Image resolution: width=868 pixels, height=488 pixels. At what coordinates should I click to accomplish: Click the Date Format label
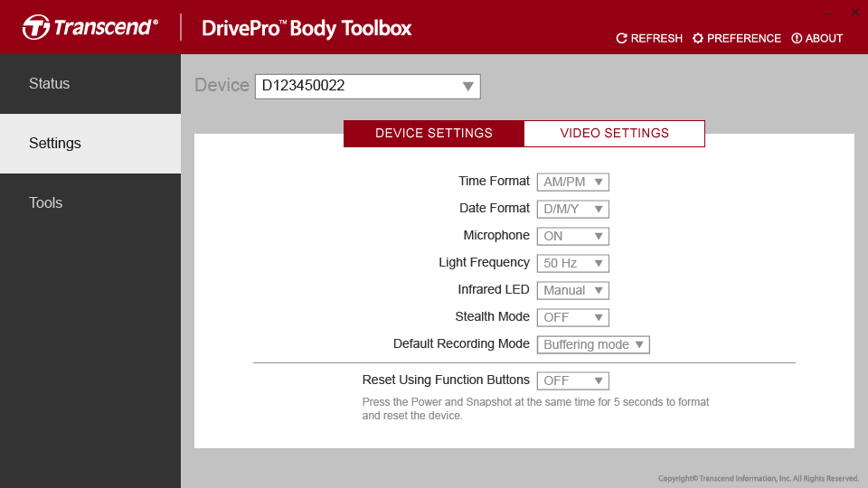(495, 208)
